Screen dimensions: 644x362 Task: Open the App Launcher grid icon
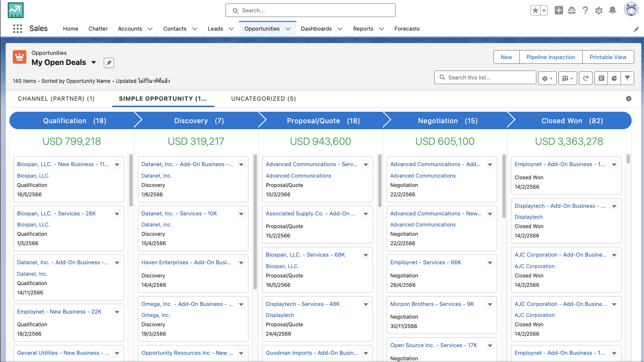click(x=17, y=28)
